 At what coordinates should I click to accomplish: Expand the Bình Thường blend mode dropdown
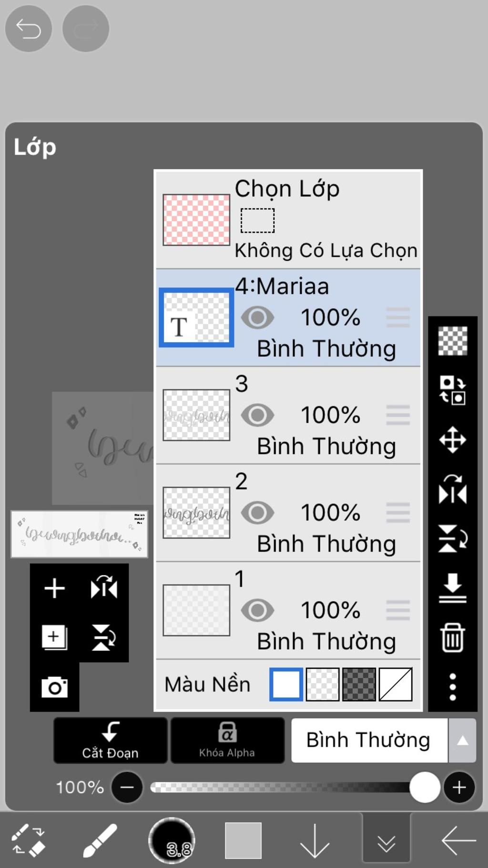(368, 740)
